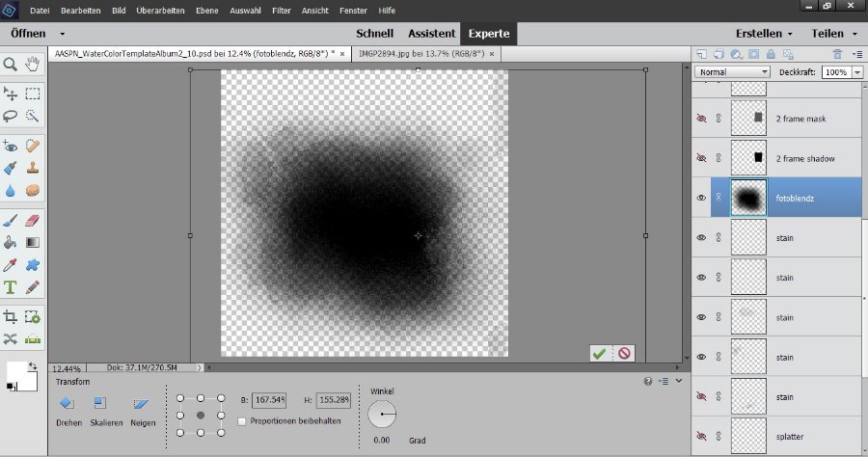Show the 2 frame mask layer
Image resolution: width=868 pixels, height=457 pixels.
click(x=701, y=118)
